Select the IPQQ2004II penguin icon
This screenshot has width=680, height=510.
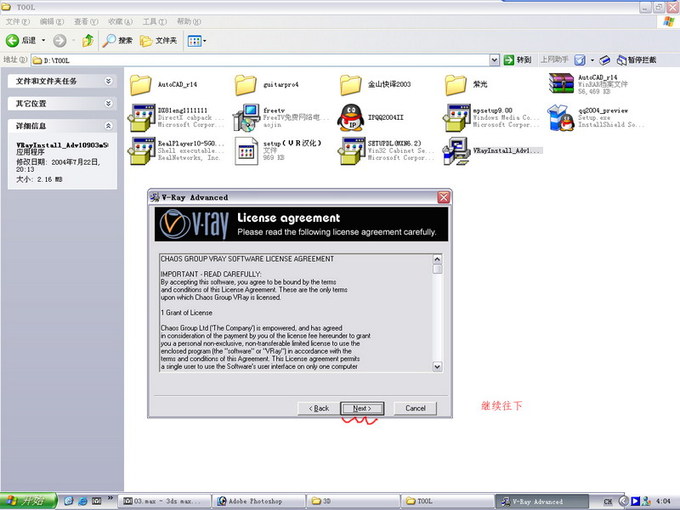370,118
